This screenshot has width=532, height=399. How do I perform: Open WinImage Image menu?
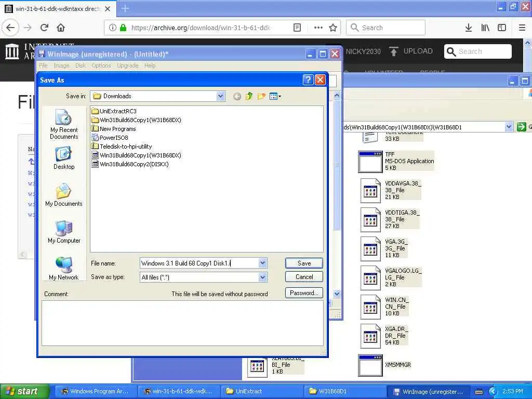(61, 65)
